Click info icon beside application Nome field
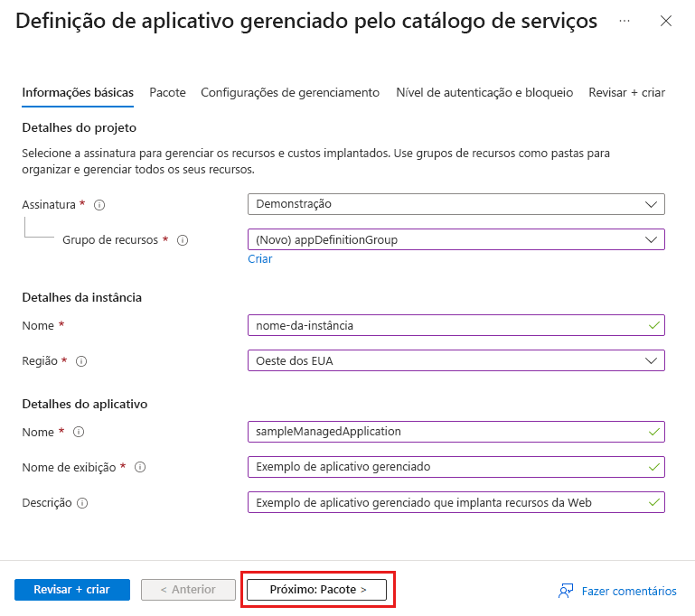This screenshot has width=695, height=616. pos(78,433)
